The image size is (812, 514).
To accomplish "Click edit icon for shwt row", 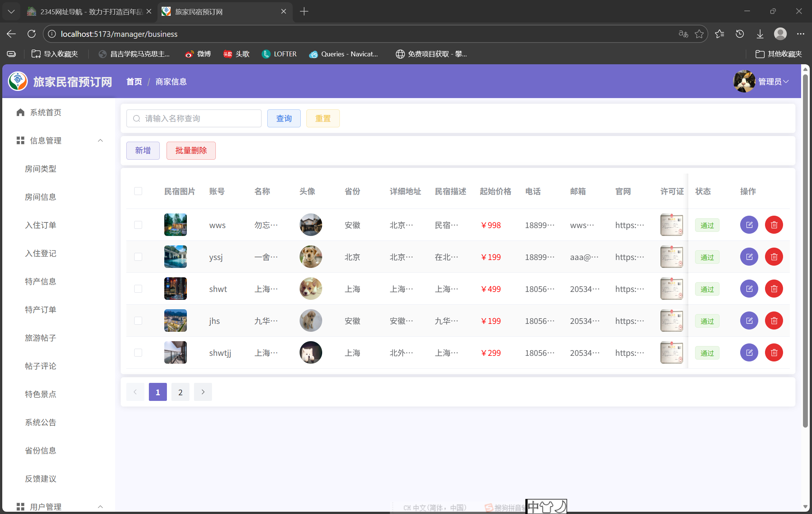I will (x=749, y=289).
